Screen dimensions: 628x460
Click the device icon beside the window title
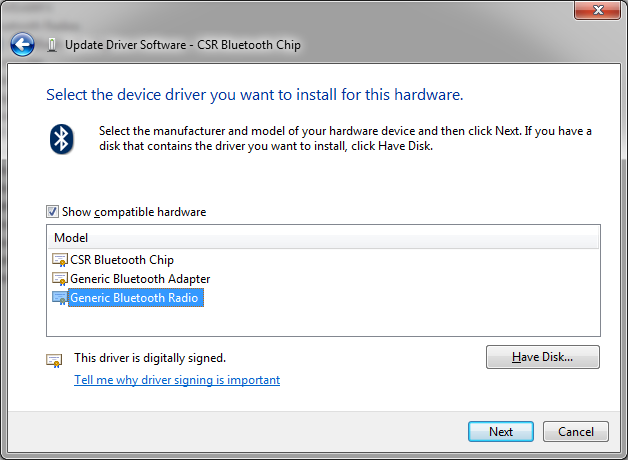coord(52,45)
